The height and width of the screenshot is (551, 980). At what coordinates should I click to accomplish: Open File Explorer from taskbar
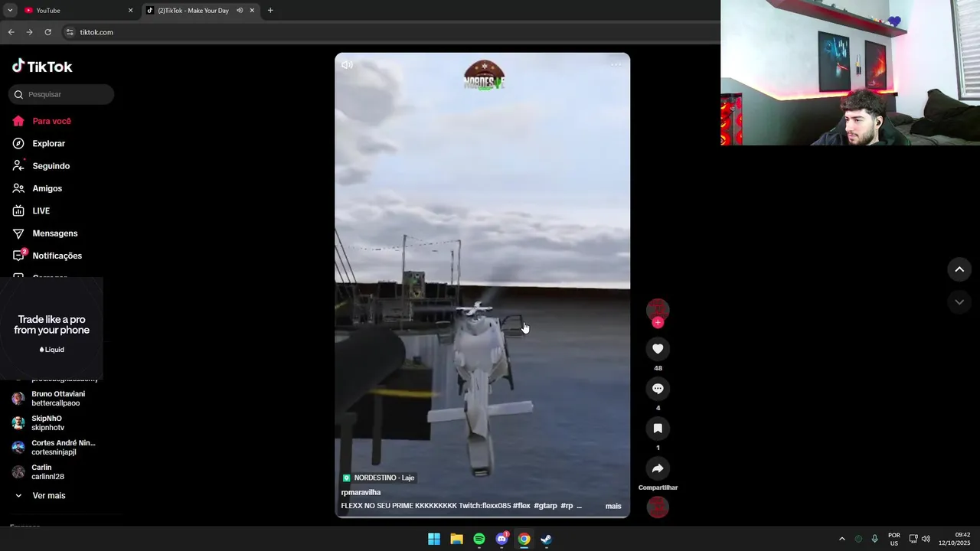point(456,539)
